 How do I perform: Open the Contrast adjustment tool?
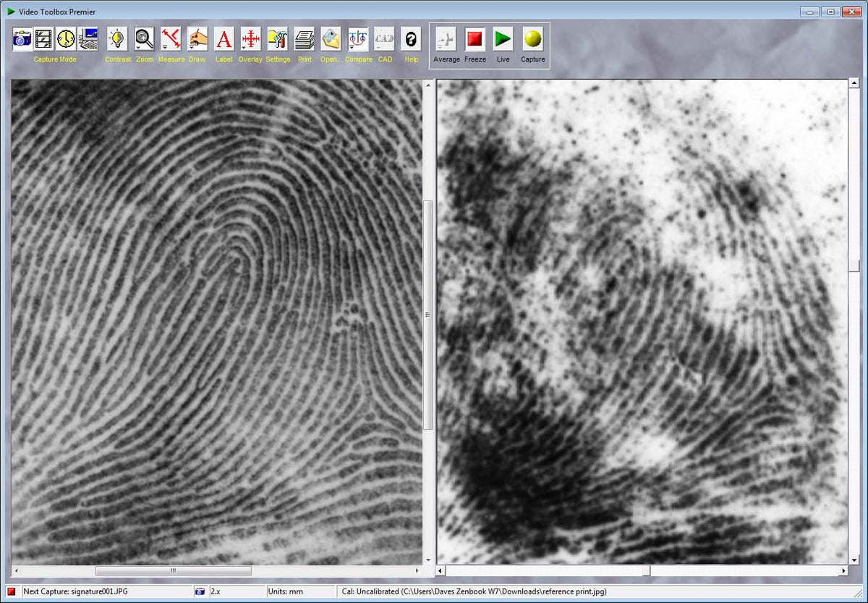click(x=117, y=39)
